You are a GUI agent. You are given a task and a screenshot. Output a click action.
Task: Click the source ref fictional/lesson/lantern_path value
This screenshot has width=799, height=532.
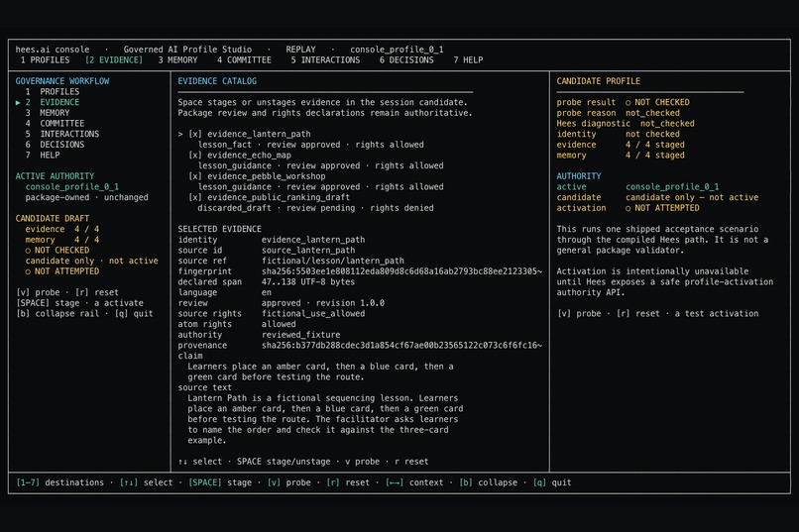pyautogui.click(x=333, y=261)
